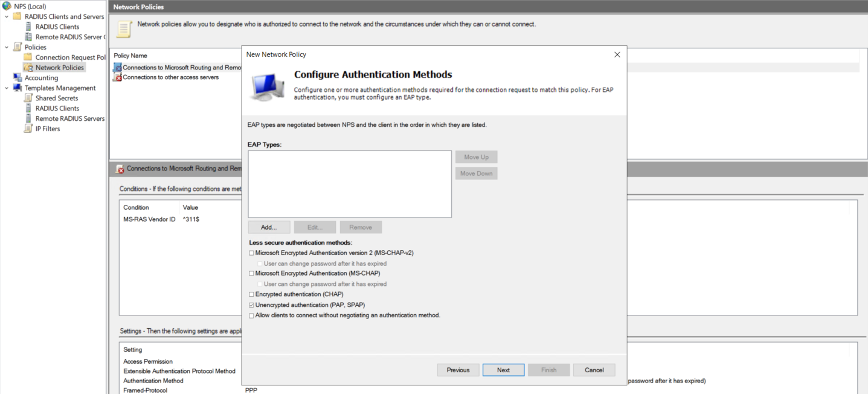
Task: Close the New Network Policy dialog
Action: [617, 54]
